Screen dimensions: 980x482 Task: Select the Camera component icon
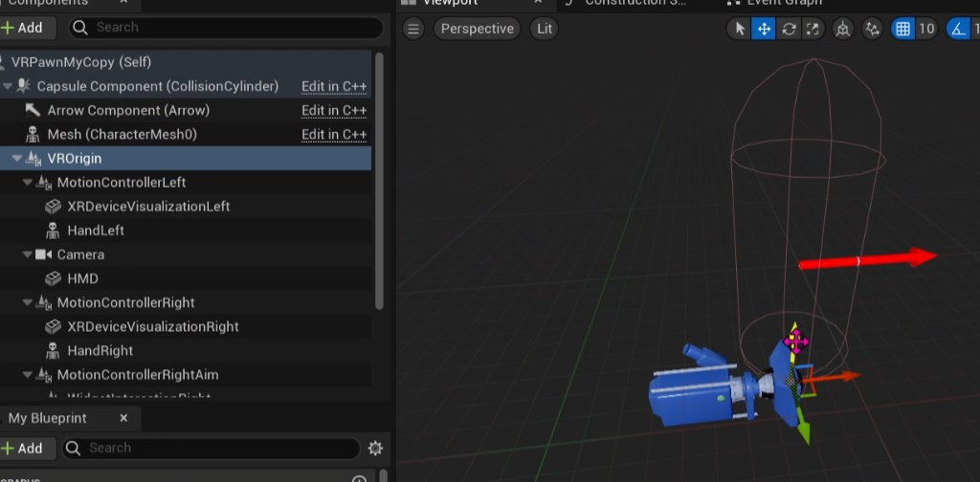(x=44, y=254)
